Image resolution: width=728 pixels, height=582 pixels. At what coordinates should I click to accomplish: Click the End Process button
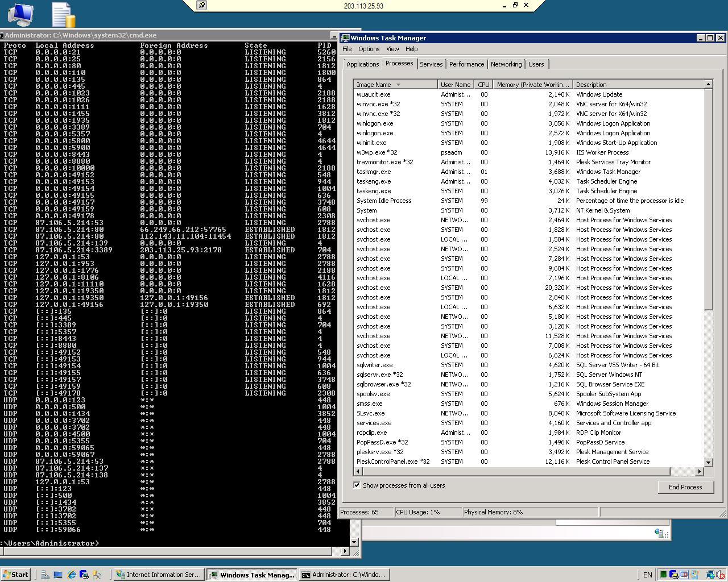(x=685, y=487)
